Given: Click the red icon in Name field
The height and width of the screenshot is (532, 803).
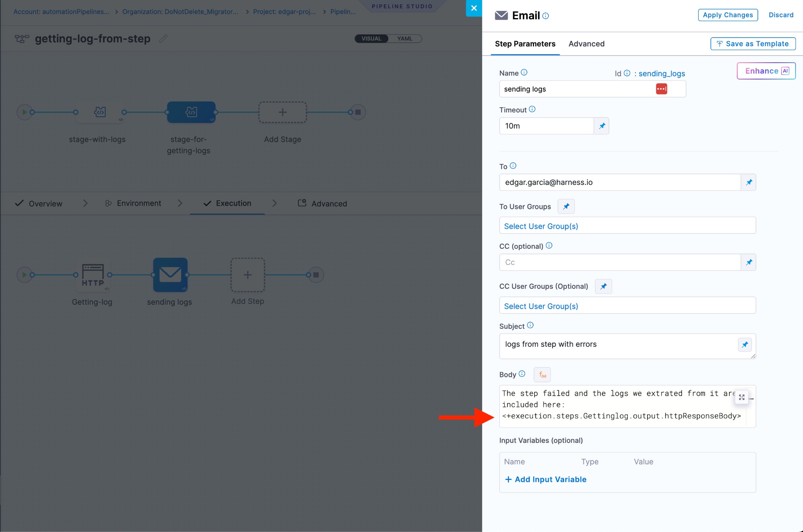Looking at the screenshot, I should pos(661,89).
